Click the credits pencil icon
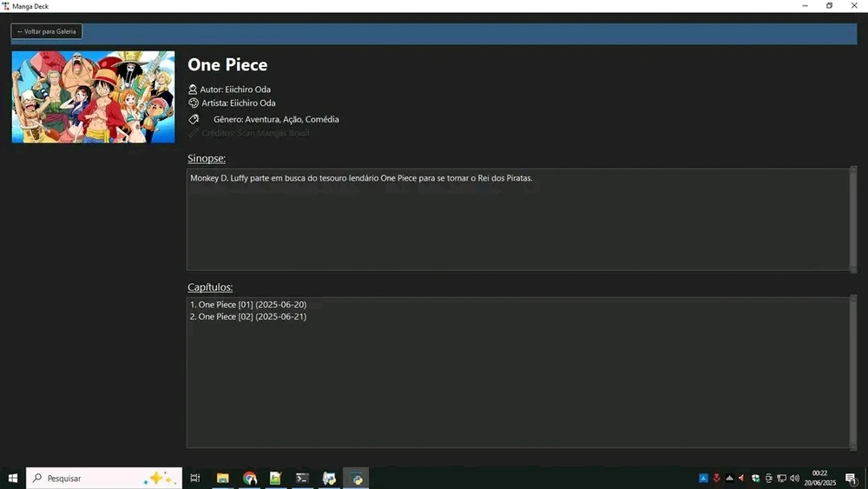The height and width of the screenshot is (489, 868). (194, 133)
